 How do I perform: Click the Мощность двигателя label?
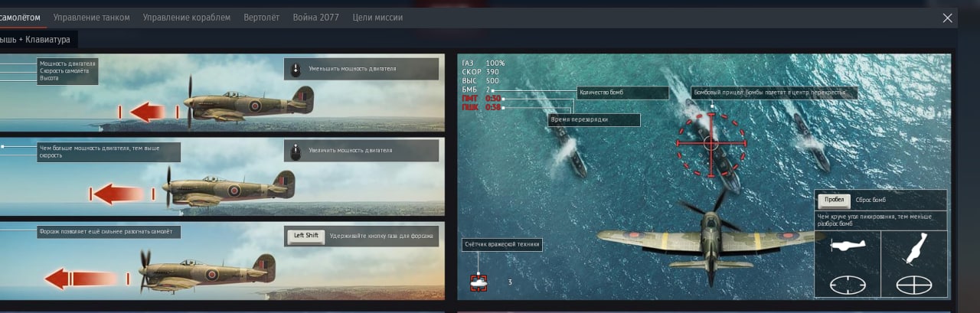67,63
